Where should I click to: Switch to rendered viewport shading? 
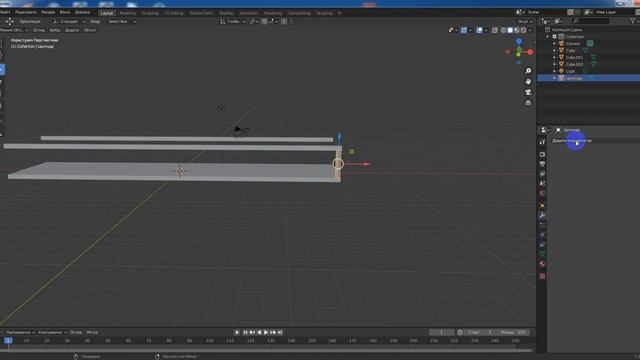click(523, 30)
